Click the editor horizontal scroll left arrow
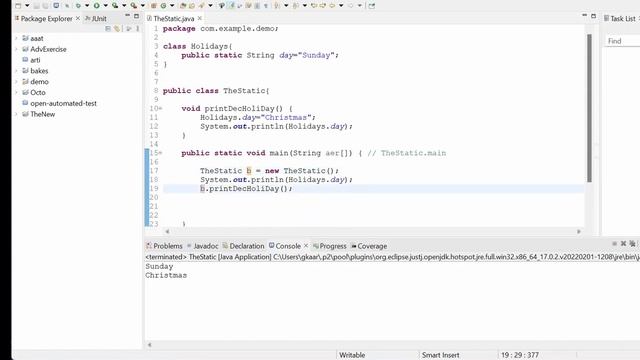 [x=167, y=231]
